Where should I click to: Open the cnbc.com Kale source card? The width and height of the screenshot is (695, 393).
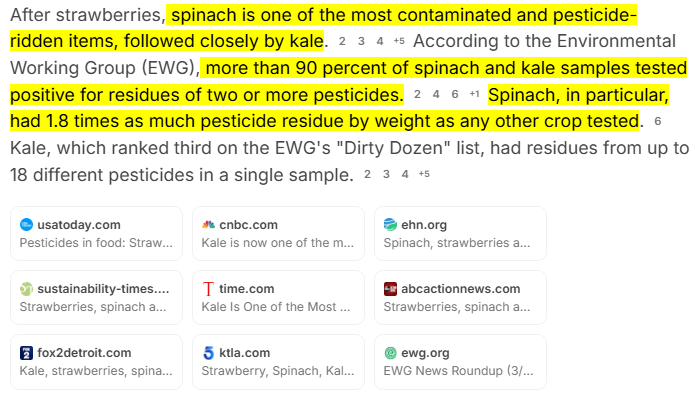coord(278,233)
